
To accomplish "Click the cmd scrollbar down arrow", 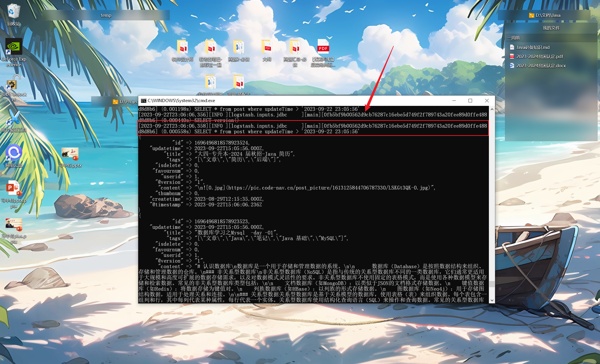I will coord(492,300).
